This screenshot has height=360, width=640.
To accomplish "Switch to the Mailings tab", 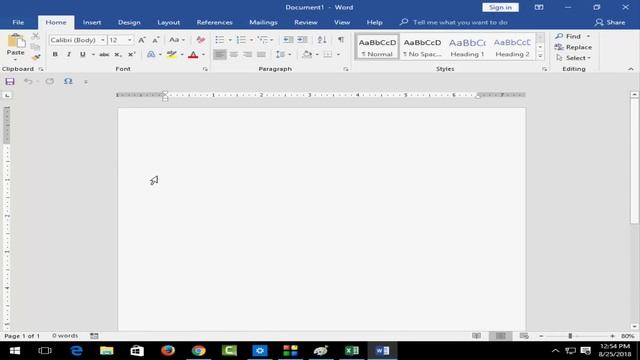I will (263, 22).
